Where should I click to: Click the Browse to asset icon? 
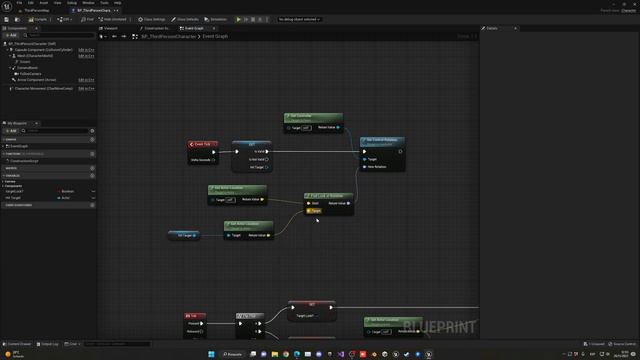coord(17,19)
